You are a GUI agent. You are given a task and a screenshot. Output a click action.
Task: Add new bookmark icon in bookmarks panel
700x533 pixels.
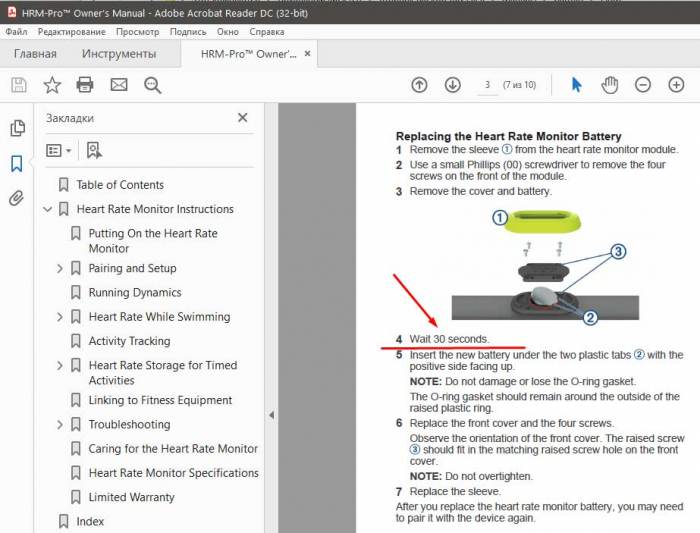pyautogui.click(x=94, y=150)
